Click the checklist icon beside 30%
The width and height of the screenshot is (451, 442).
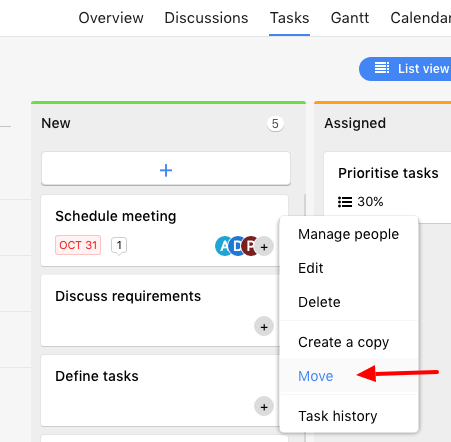click(345, 202)
